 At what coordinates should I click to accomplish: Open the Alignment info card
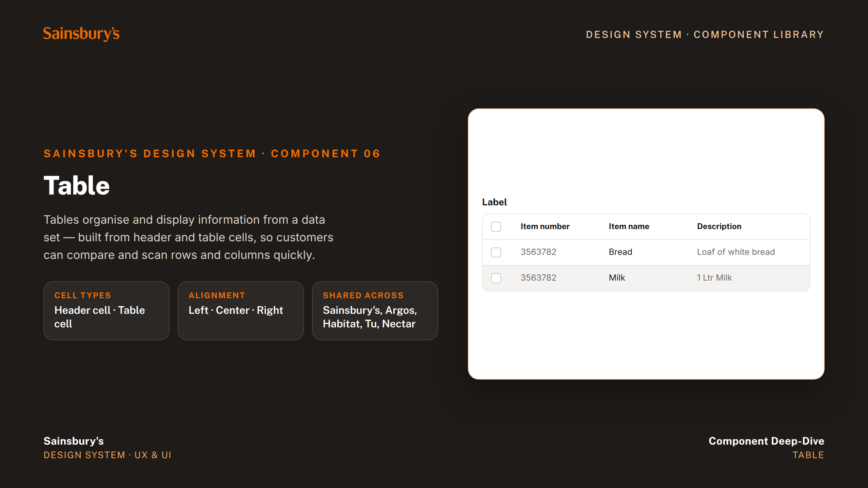[241, 311]
